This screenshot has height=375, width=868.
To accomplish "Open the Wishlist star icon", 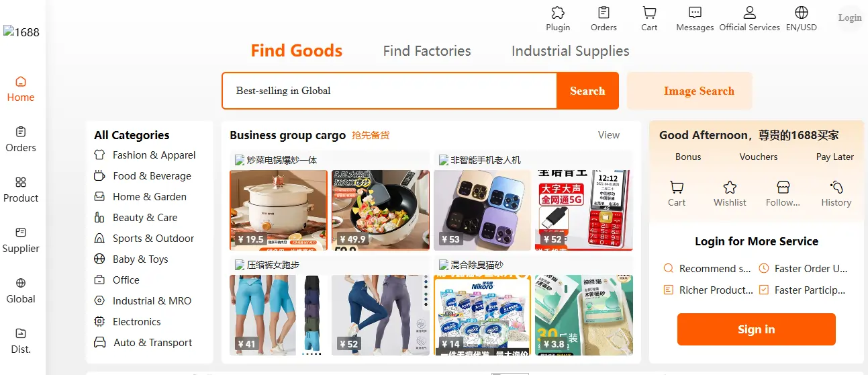I will coord(730,187).
